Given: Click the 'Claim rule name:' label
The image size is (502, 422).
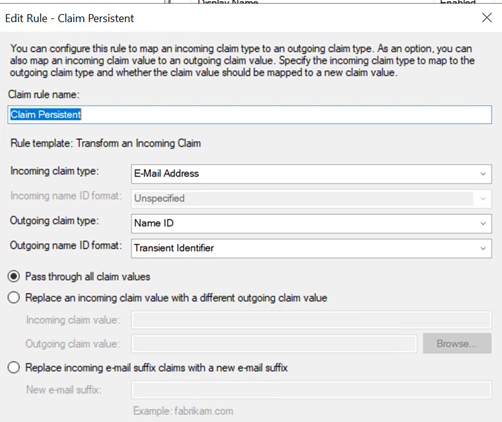Looking at the screenshot, I should coord(44,95).
